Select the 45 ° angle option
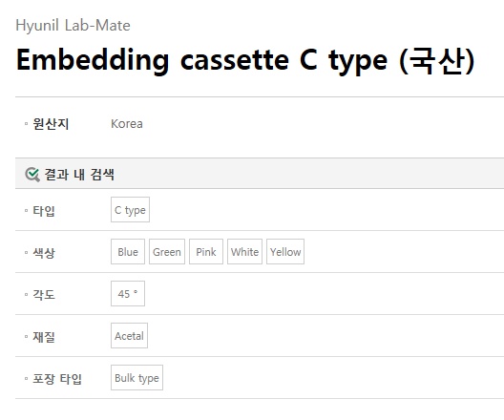 128,293
